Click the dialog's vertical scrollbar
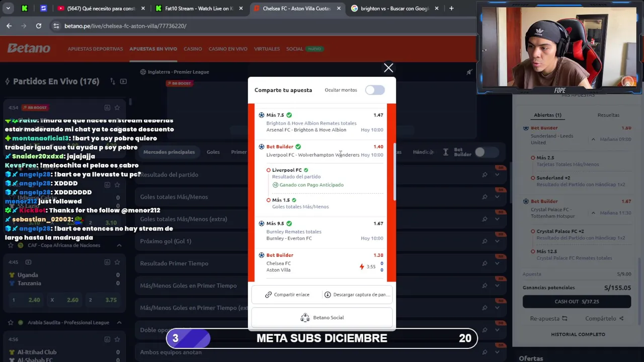This screenshot has width=644, height=362. tap(394, 171)
